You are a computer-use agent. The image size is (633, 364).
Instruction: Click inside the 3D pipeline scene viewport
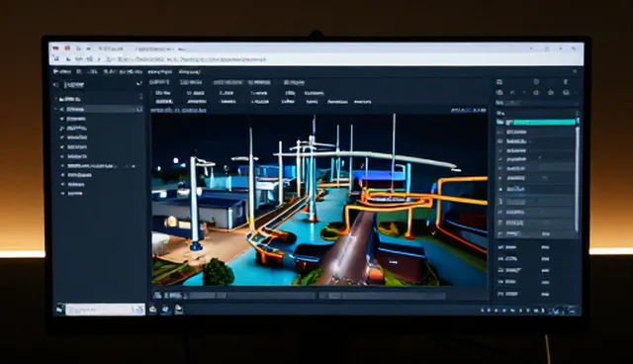point(319,201)
